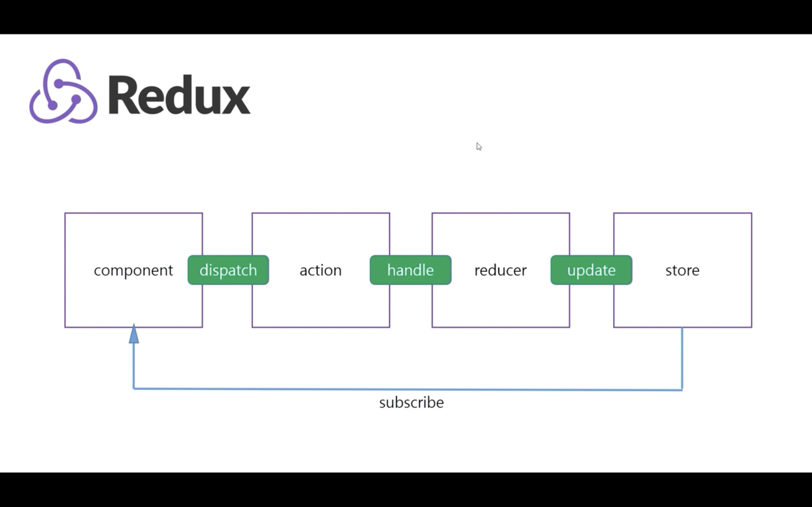This screenshot has width=812, height=507.
Task: Select the action box element
Action: point(320,270)
